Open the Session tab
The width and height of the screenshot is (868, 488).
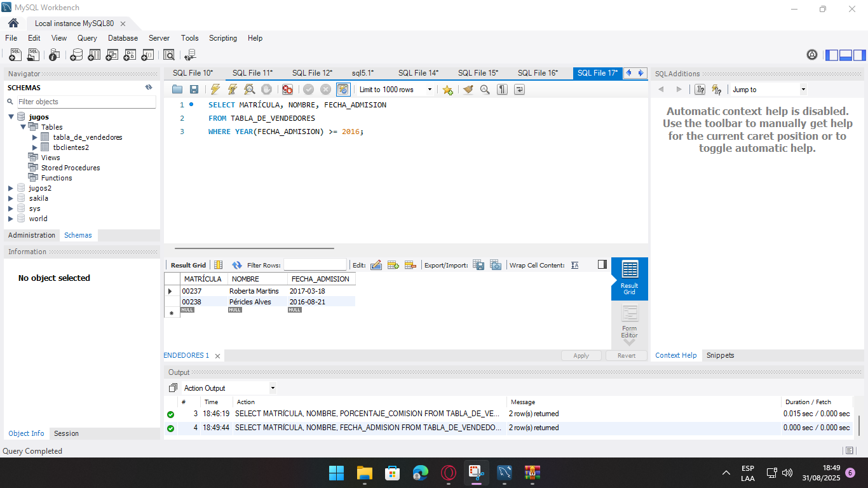tap(66, 433)
